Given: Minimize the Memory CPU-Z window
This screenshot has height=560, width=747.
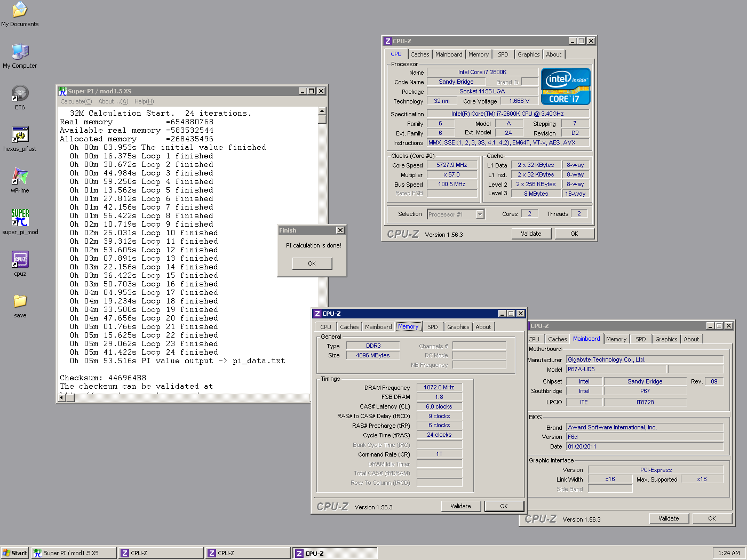Looking at the screenshot, I should click(x=502, y=314).
